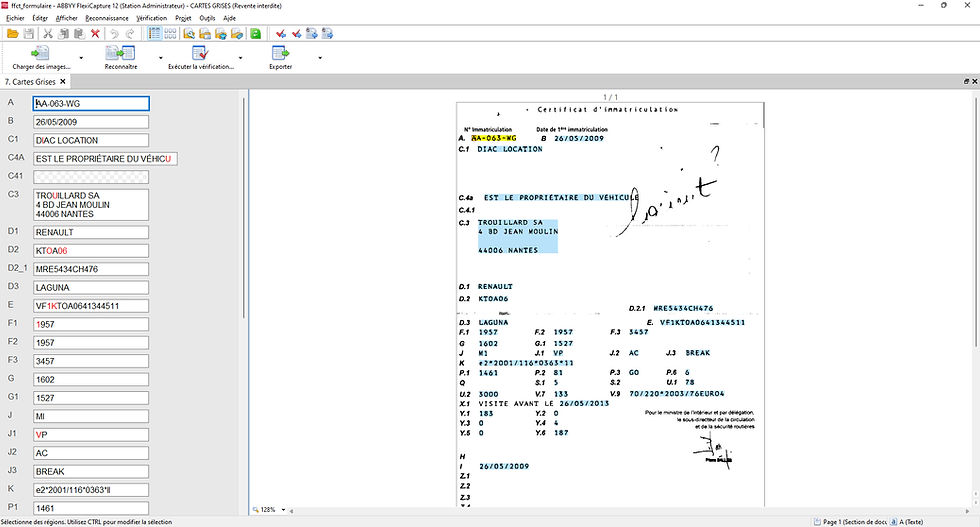Click the document horizontal scrollbar
980x527 pixels.
pyautogui.click(x=628, y=511)
